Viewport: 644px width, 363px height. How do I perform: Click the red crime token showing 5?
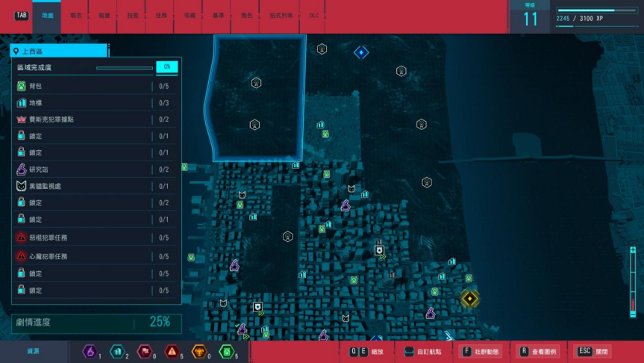coord(172,352)
